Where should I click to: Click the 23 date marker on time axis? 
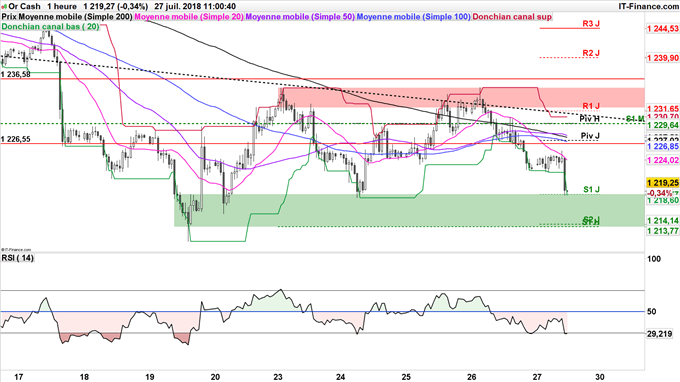(x=278, y=376)
